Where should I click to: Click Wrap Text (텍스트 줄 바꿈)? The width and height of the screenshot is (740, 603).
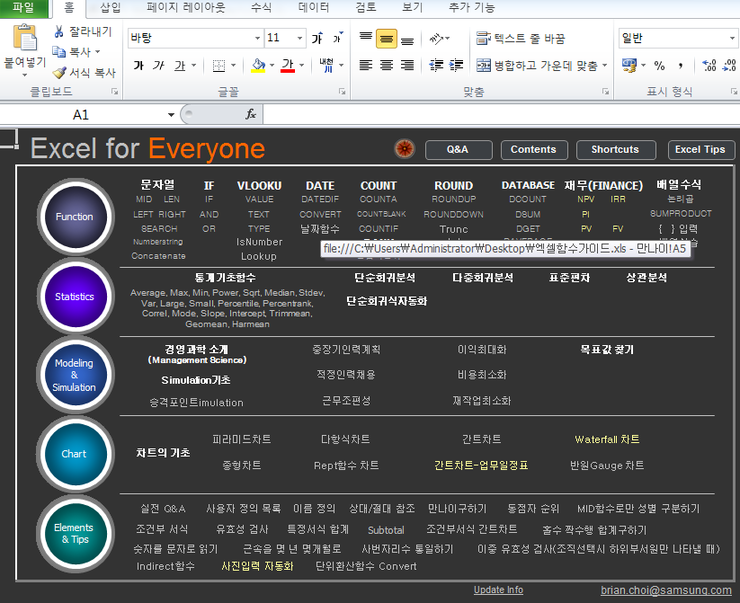tap(520, 38)
